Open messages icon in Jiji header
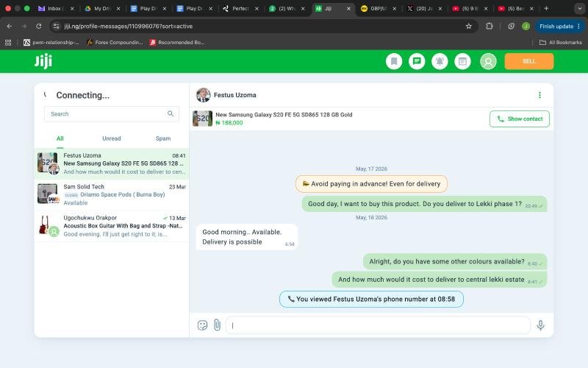Viewport: 588px width, 368px height. [417, 61]
